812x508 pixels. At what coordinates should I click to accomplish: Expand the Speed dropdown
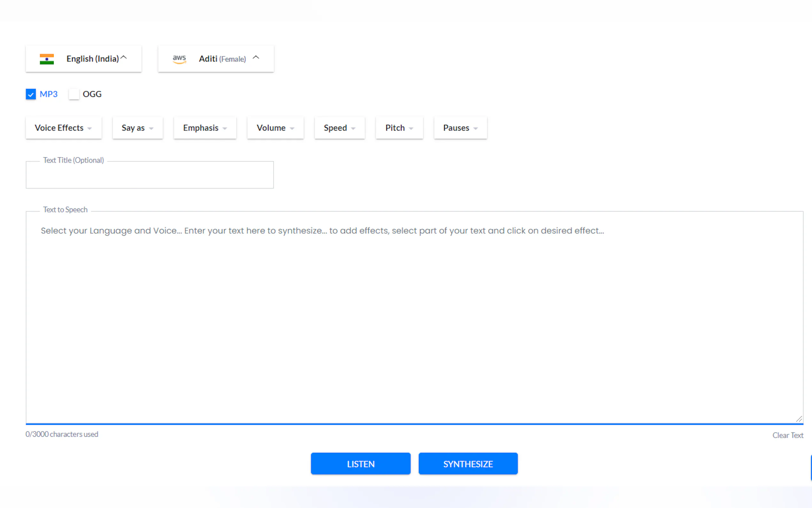[340, 128]
